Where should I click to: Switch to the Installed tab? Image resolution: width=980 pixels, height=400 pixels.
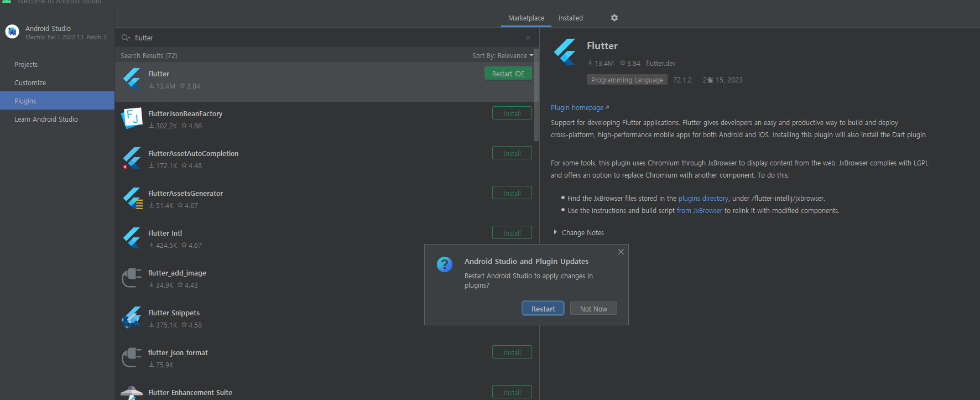pos(571,18)
